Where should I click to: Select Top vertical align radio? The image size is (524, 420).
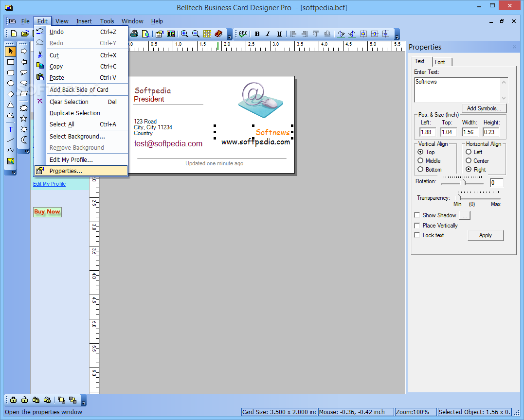tap(420, 152)
